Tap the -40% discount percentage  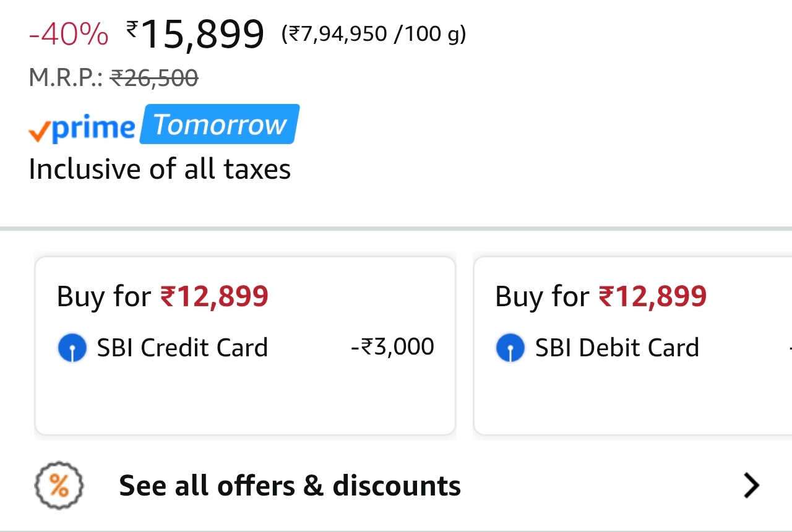(69, 35)
